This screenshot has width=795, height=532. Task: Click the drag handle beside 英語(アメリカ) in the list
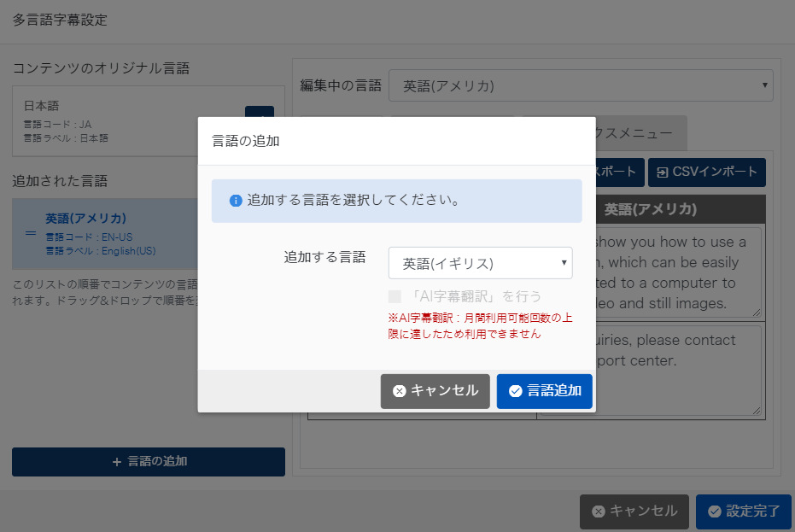(x=31, y=234)
